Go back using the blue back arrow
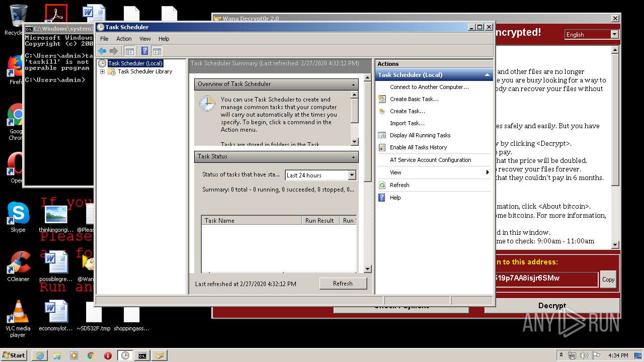 [x=102, y=51]
